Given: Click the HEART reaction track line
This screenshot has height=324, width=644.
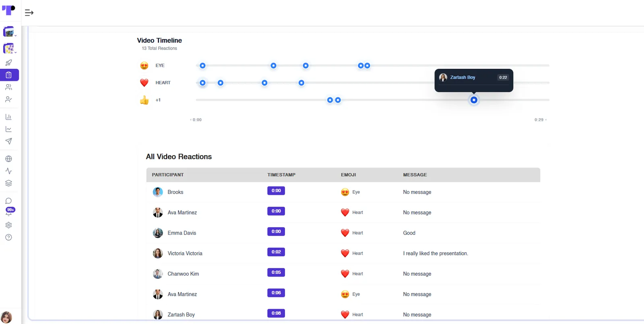Looking at the screenshot, I should click(372, 83).
